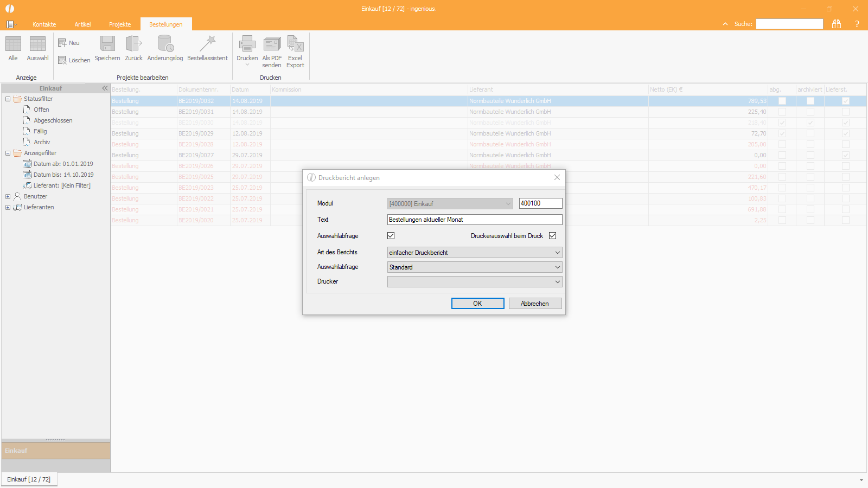Launch the Bestellassistent wand icon
This screenshot has height=488, width=868.
[x=208, y=44]
